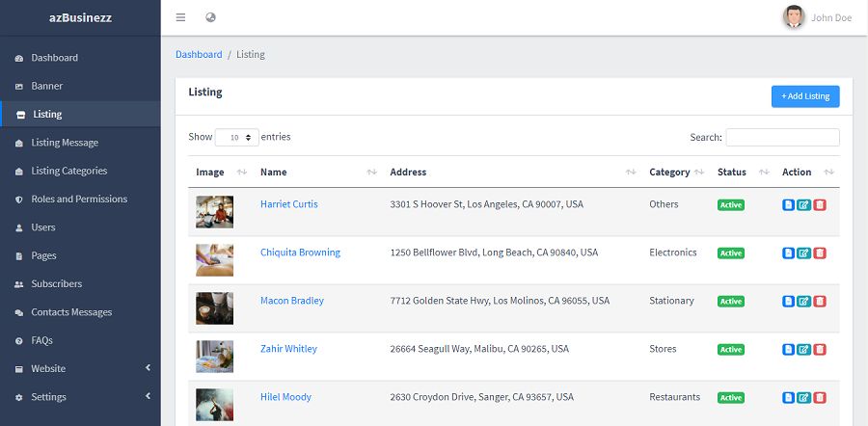868x426 pixels.
Task: Click the globe icon in top bar
Action: [x=211, y=17]
